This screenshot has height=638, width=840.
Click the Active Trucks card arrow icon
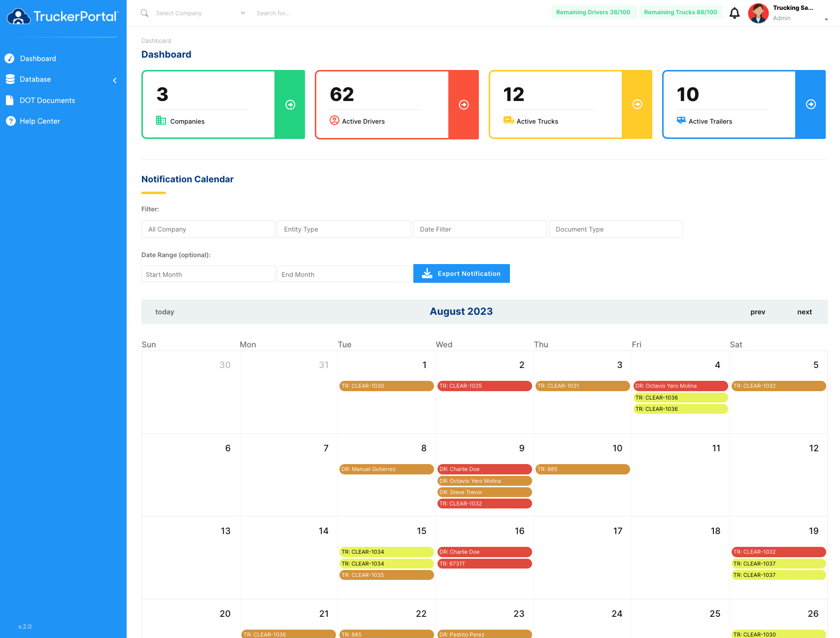tap(637, 104)
